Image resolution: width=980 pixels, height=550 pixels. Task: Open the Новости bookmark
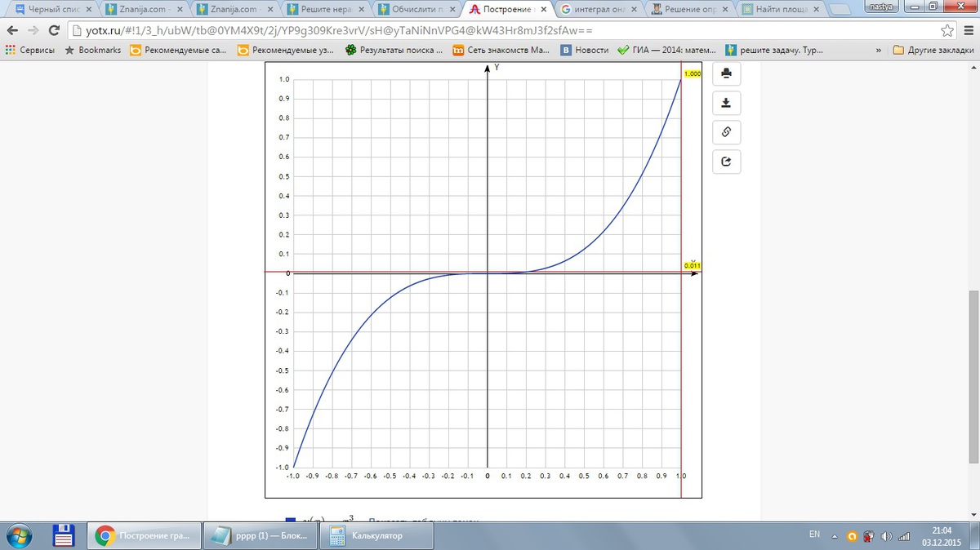point(585,50)
